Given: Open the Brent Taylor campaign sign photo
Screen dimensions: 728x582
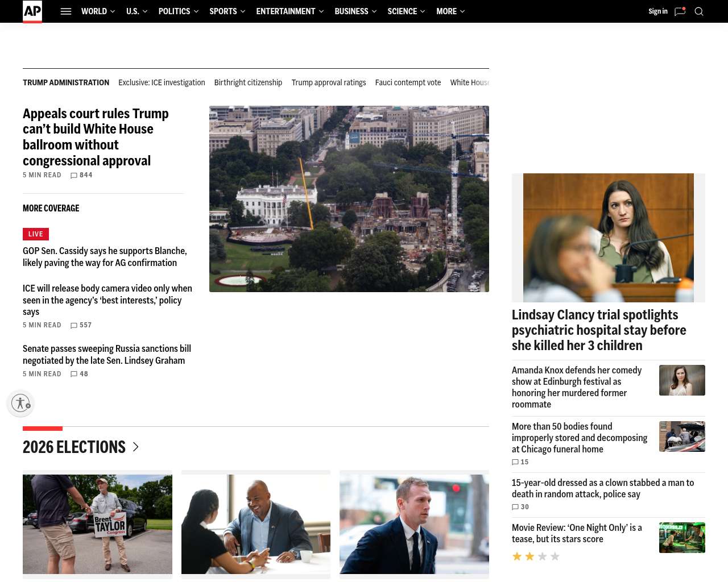Looking at the screenshot, I should (97, 524).
